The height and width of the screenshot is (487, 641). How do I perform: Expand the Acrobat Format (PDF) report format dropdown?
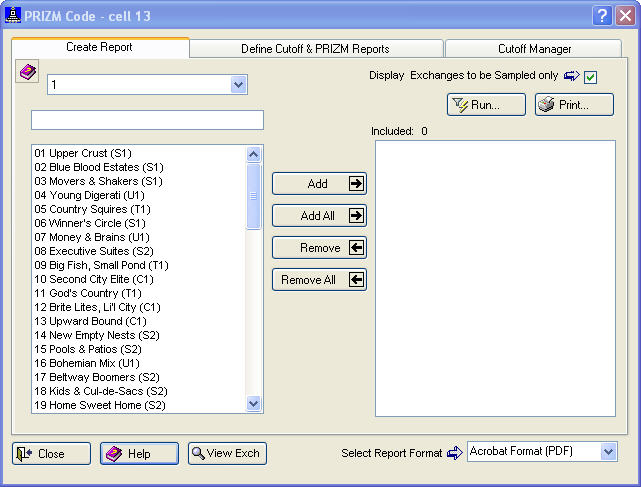(609, 451)
